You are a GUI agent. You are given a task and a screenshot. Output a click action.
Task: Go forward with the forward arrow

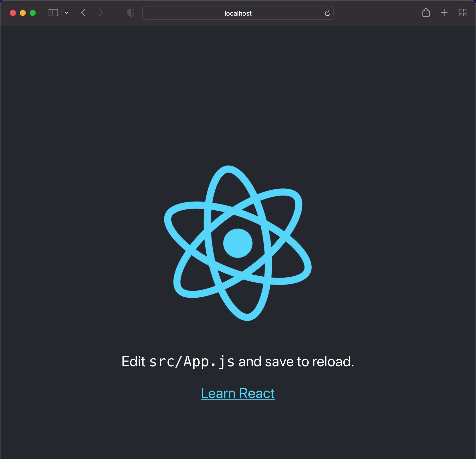[100, 13]
